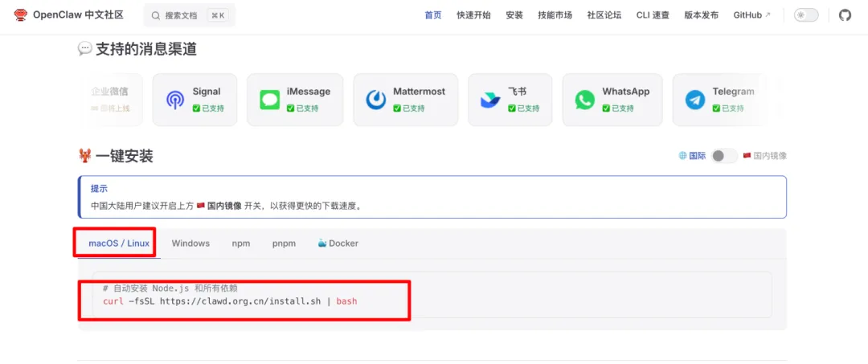The image size is (868, 364).
Task: Click the 已支持 status under iMessage
Action: click(x=302, y=108)
